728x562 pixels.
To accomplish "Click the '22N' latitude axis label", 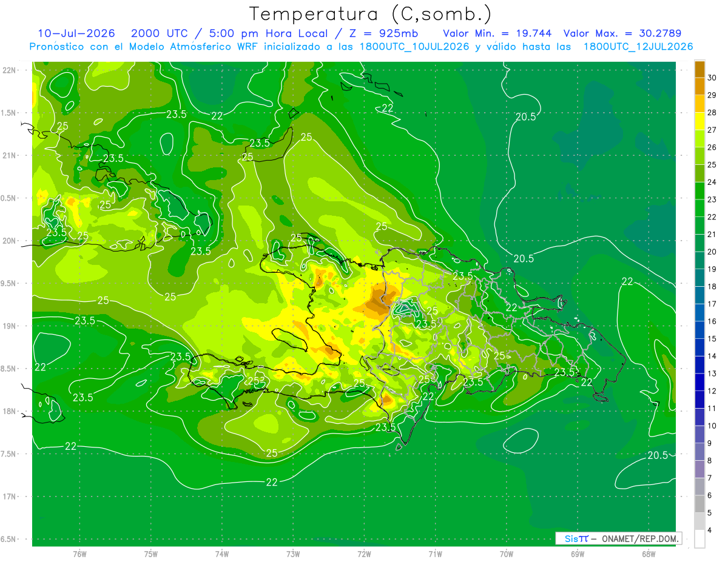I will [9, 70].
